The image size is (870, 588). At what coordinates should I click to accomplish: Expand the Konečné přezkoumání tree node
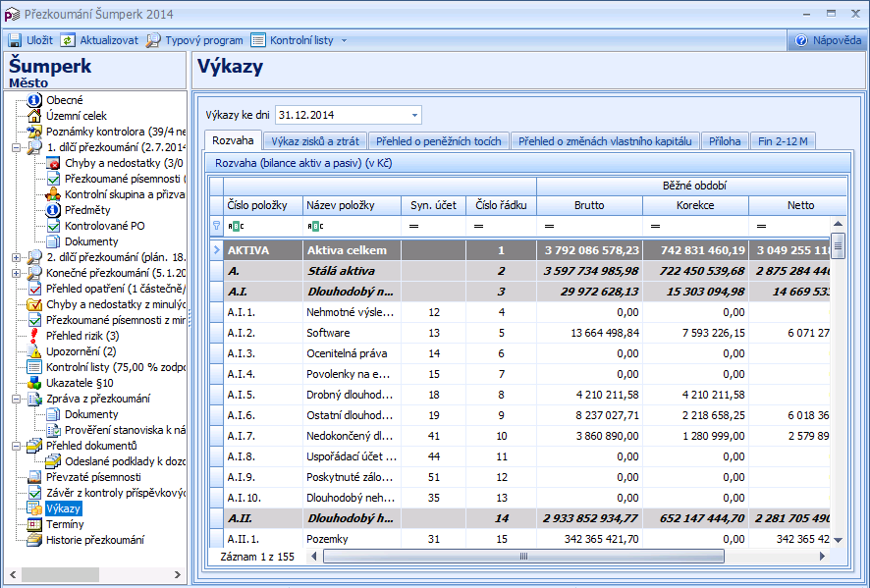[x=16, y=273]
